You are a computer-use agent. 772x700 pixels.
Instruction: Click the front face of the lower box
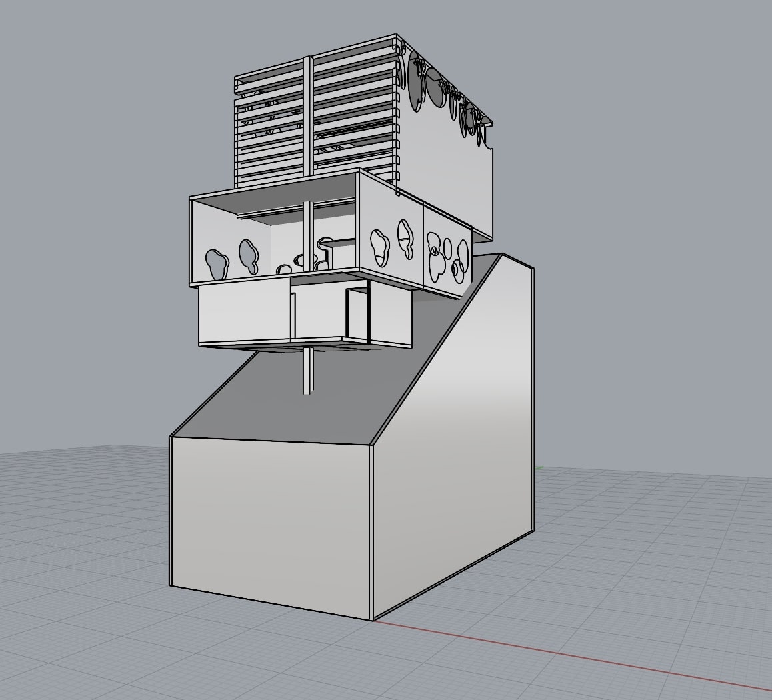(240, 313)
